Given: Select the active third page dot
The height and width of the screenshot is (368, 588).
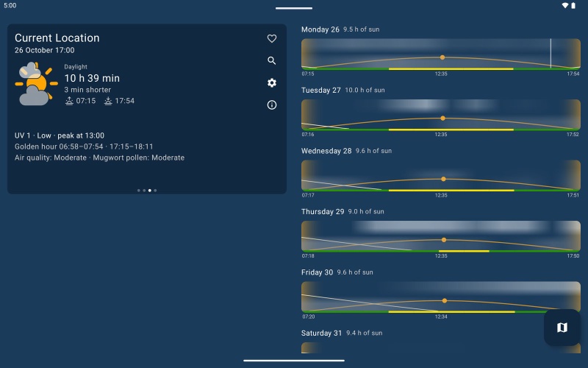Looking at the screenshot, I should (150, 191).
